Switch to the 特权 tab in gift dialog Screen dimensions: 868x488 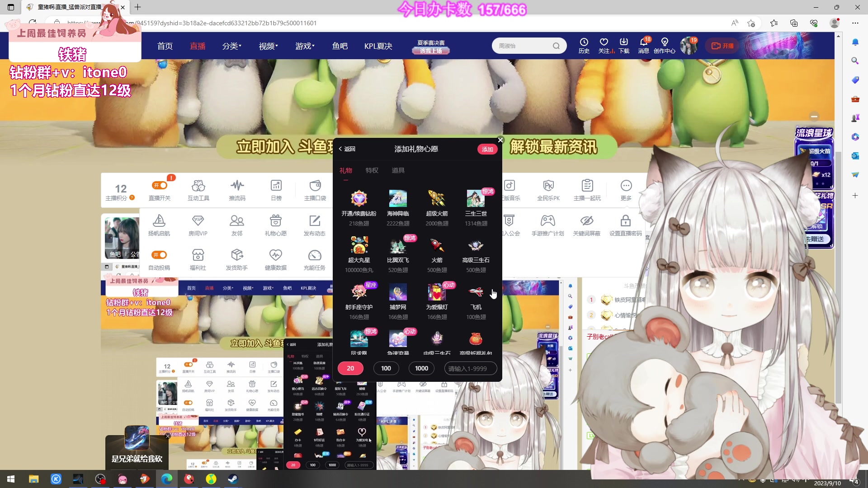(371, 170)
